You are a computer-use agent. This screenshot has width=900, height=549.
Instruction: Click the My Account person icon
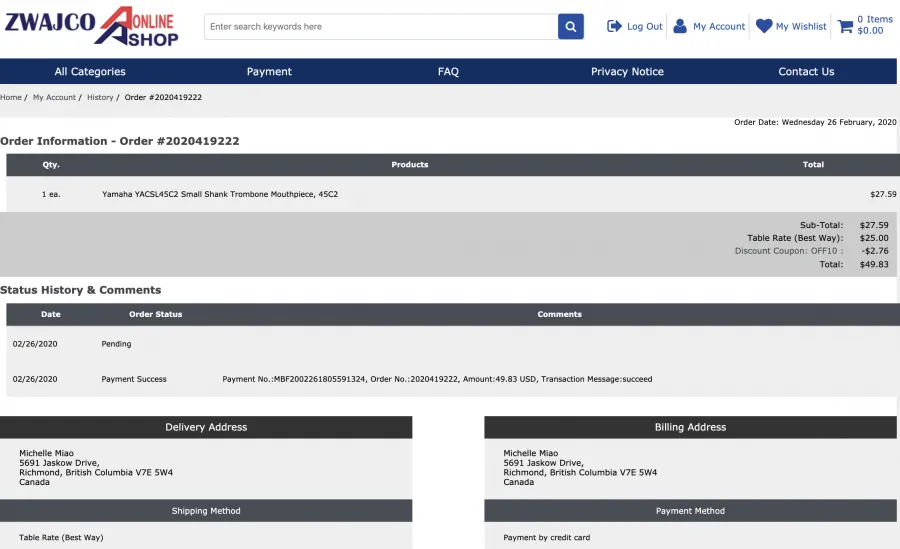(680, 26)
